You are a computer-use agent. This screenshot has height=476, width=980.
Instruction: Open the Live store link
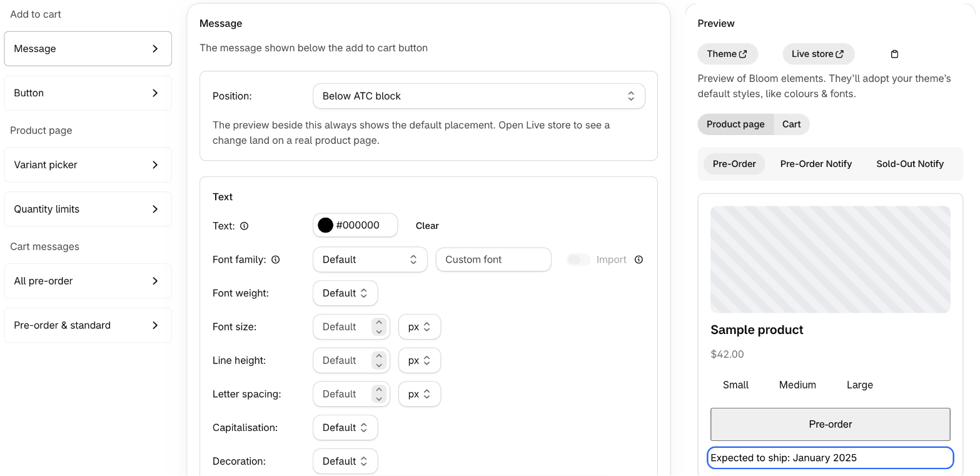[818, 54]
